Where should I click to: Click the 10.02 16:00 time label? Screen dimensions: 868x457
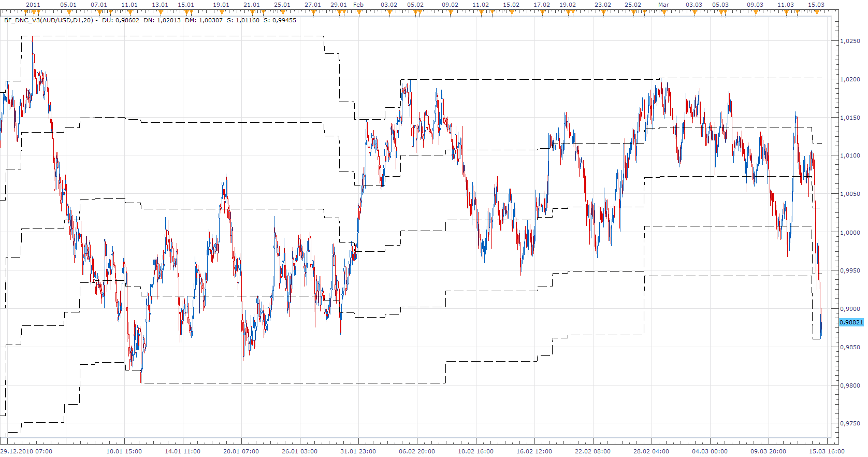coord(475,451)
